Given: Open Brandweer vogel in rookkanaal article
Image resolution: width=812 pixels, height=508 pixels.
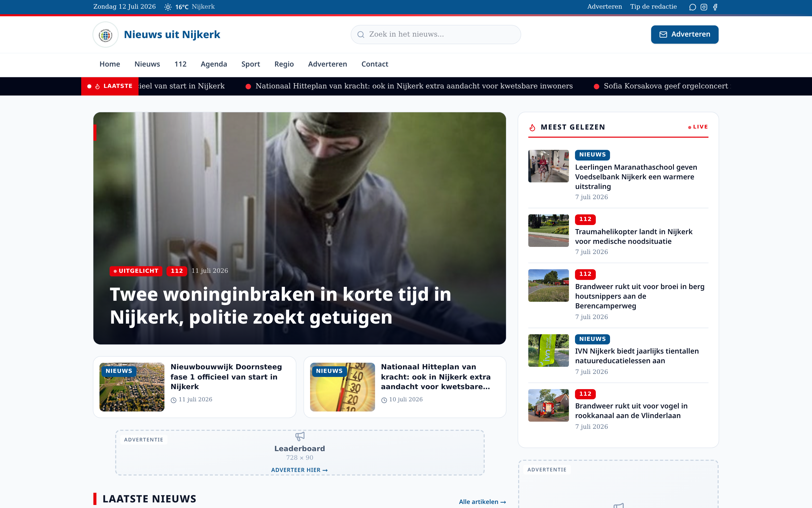Looking at the screenshot, I should 631,410.
